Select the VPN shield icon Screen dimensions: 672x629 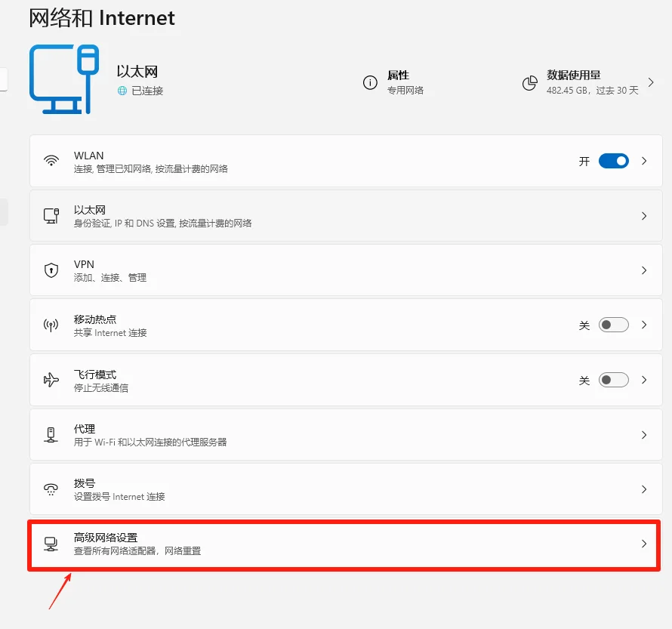51,270
